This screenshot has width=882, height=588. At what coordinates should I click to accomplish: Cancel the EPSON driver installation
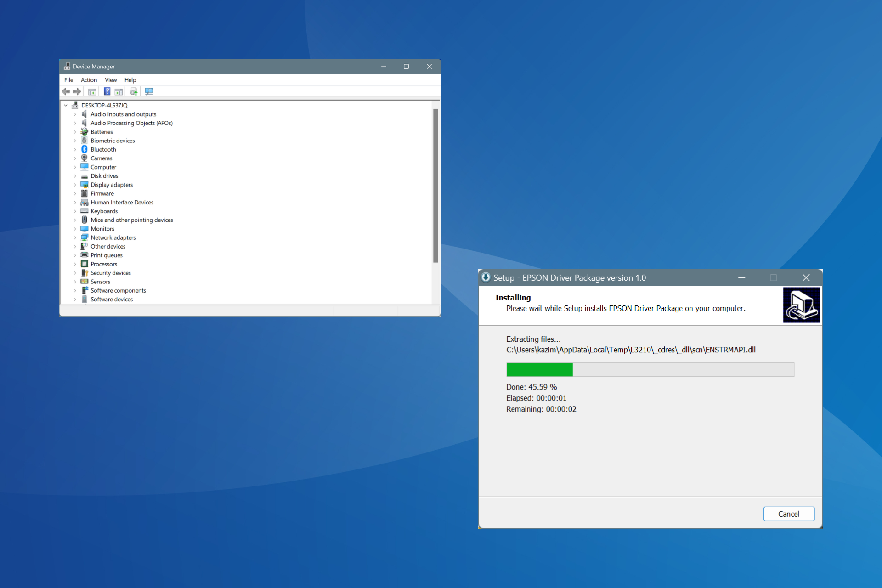(x=789, y=514)
